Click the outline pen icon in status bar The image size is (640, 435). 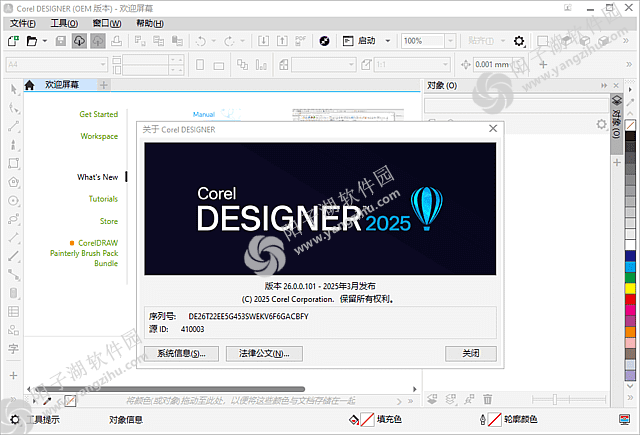point(483,419)
